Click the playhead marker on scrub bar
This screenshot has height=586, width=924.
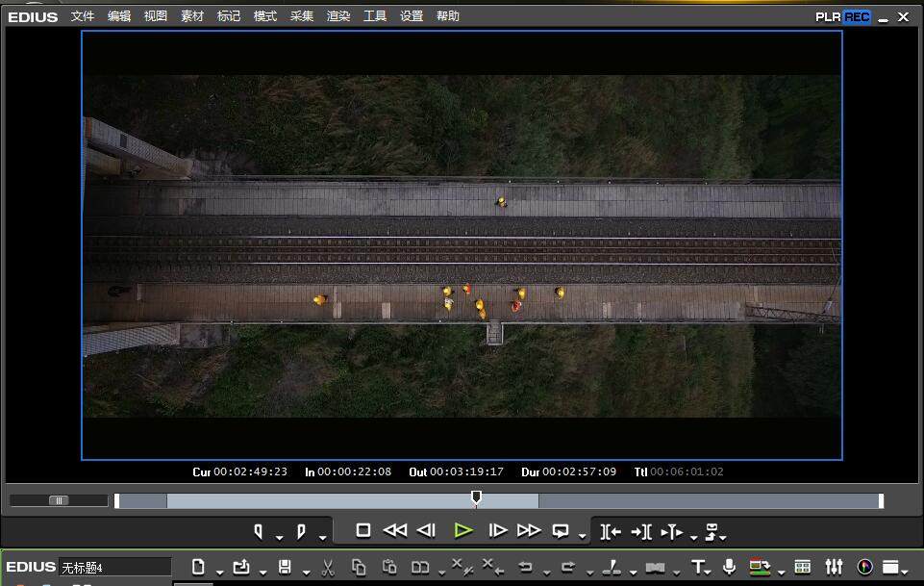click(476, 497)
